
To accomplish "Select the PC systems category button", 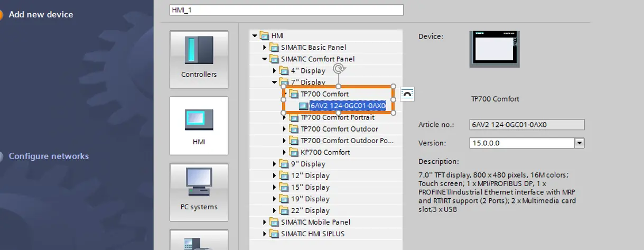I will pos(199,192).
